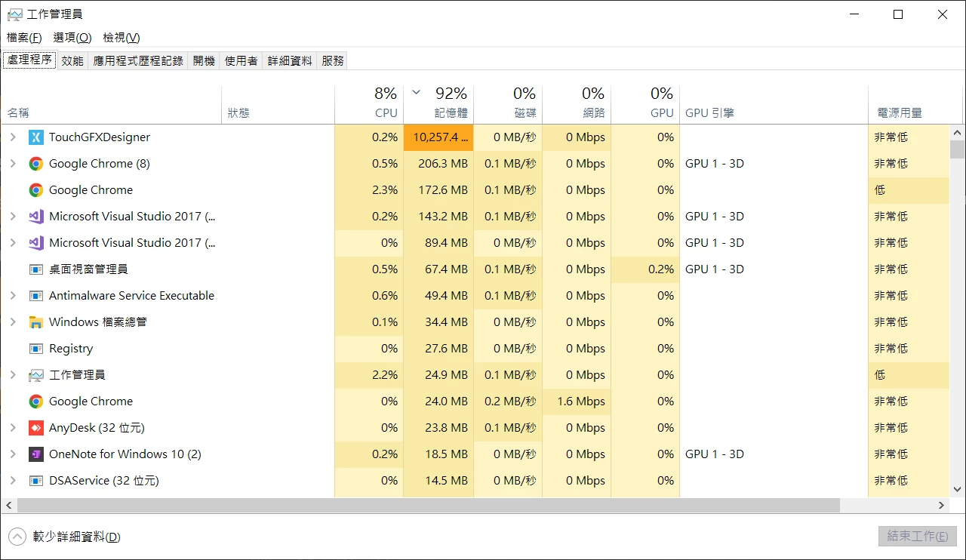Screen dimensions: 966x560
Task: Click the 2.3% CPU cell of Google Chrome
Action: coord(369,190)
